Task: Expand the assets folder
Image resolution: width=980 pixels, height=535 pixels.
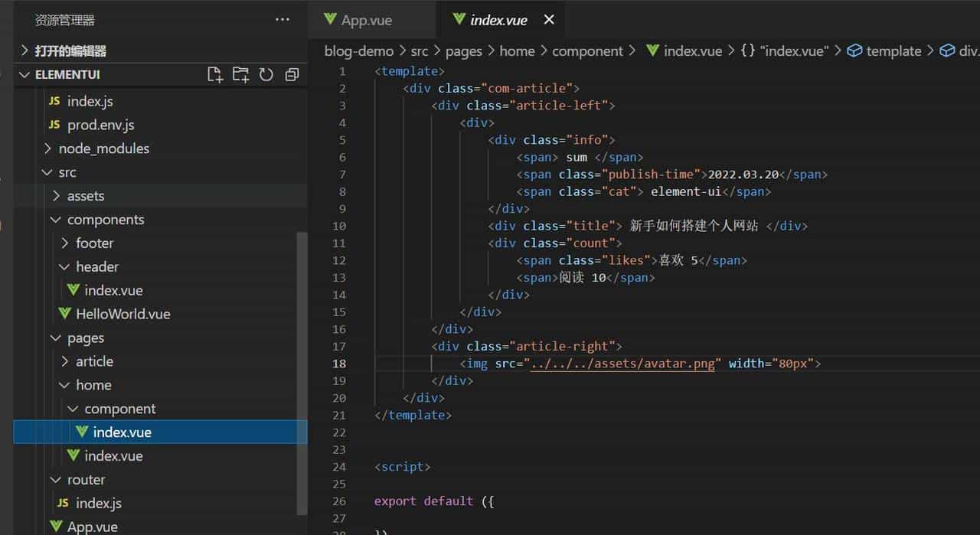Action: pyautogui.click(x=56, y=196)
